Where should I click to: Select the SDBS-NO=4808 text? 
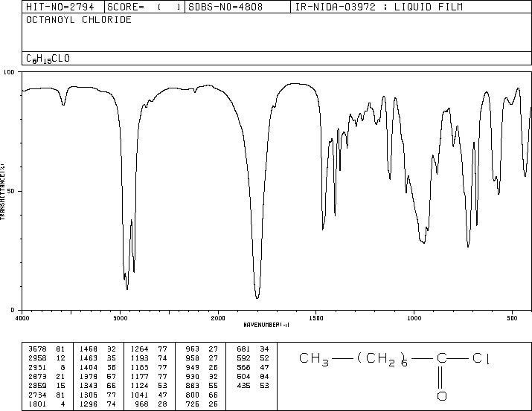(225, 7)
